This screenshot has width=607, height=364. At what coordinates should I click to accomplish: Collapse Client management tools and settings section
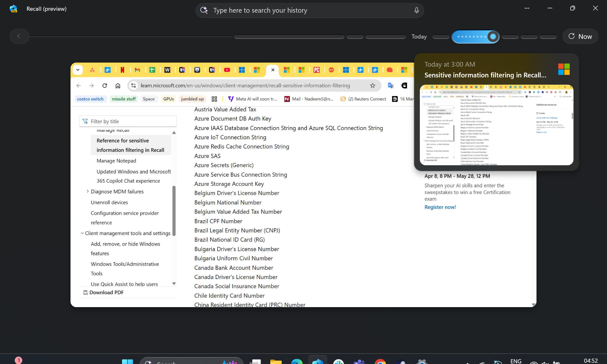82,233
